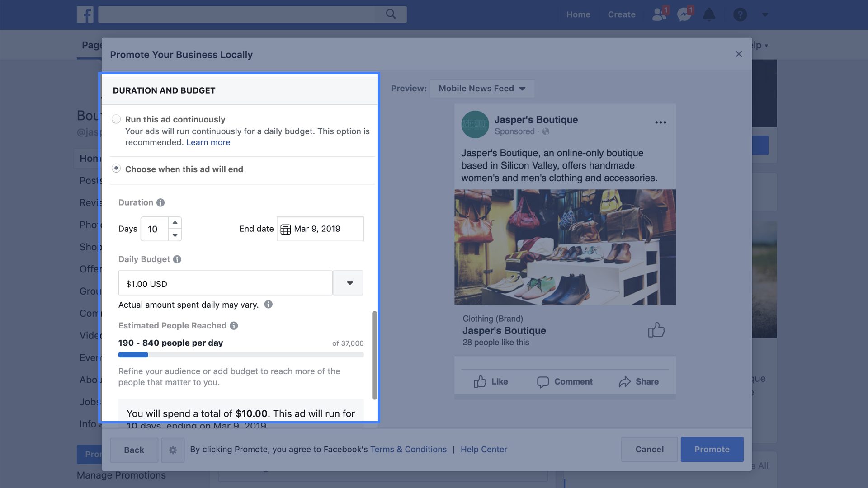Click 'Jasper's Boutique' below the image
Image resolution: width=868 pixels, height=488 pixels.
[504, 331]
